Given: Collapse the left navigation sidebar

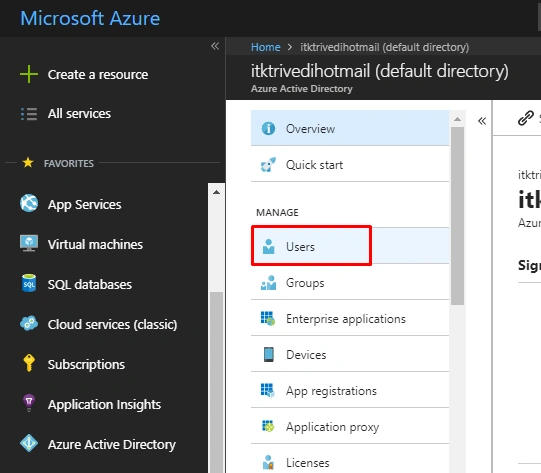Looking at the screenshot, I should (215, 46).
